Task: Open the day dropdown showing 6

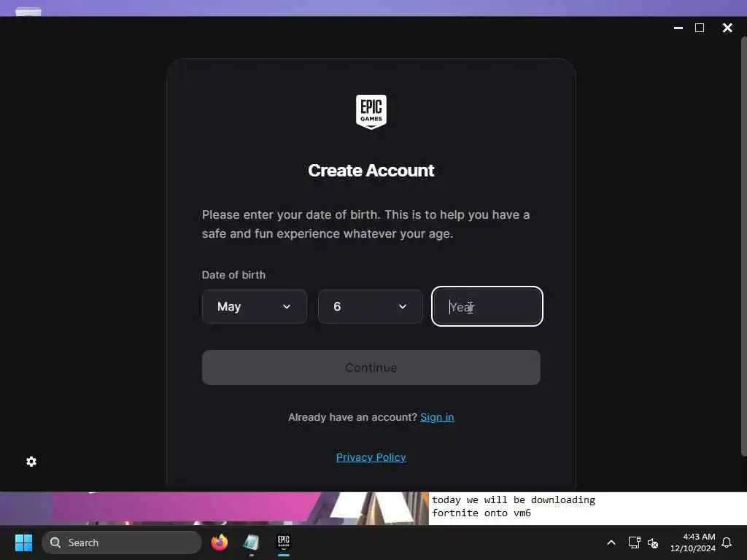Action: pyautogui.click(x=370, y=307)
